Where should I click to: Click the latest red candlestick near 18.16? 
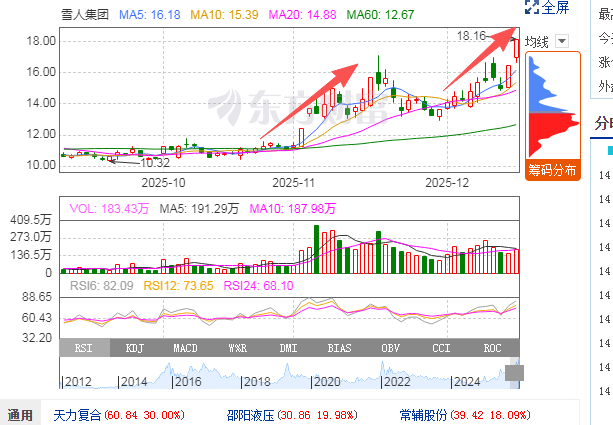(x=516, y=49)
